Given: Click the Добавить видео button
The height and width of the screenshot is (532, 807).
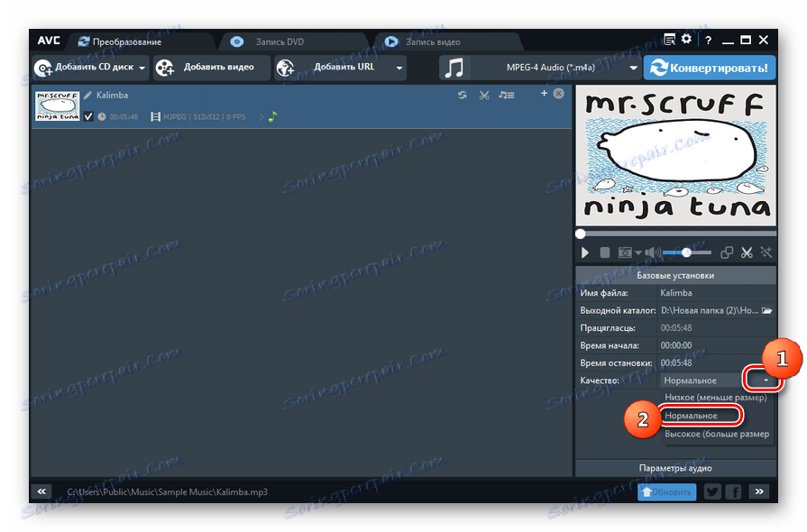Looking at the screenshot, I should pos(212,68).
